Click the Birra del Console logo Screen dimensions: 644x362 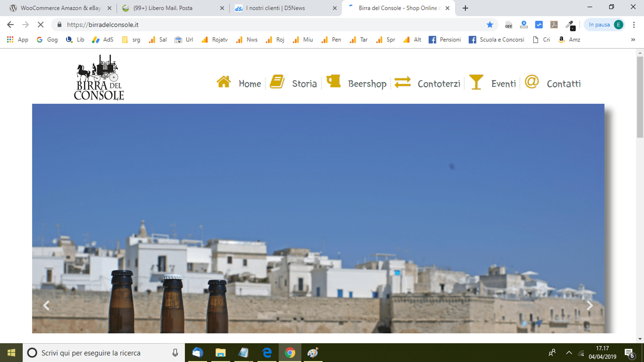99,77
